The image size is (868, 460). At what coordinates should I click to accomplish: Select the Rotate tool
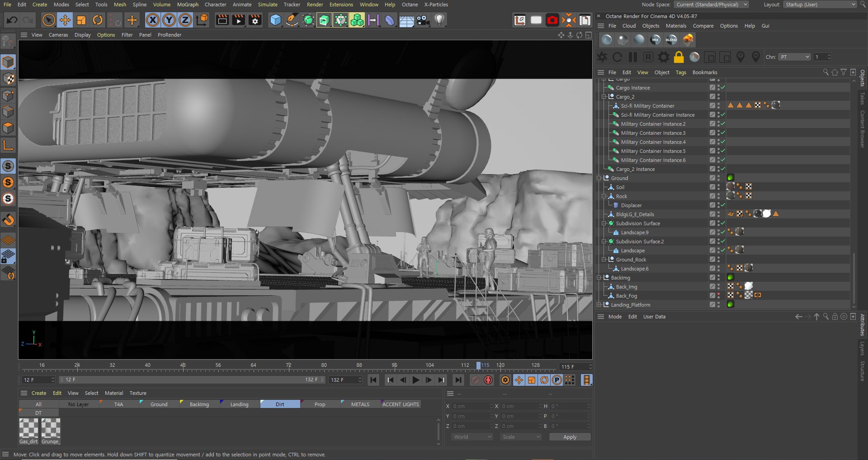point(98,20)
